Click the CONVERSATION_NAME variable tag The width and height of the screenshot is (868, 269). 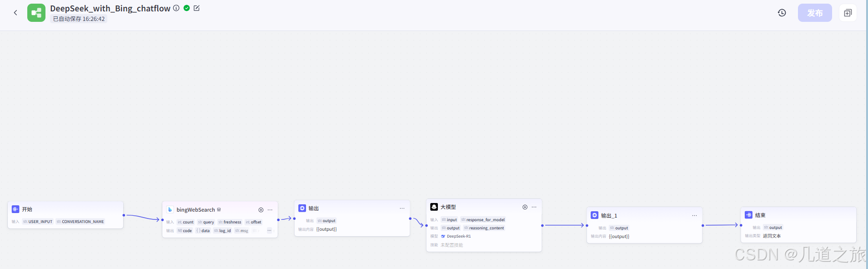coord(80,222)
